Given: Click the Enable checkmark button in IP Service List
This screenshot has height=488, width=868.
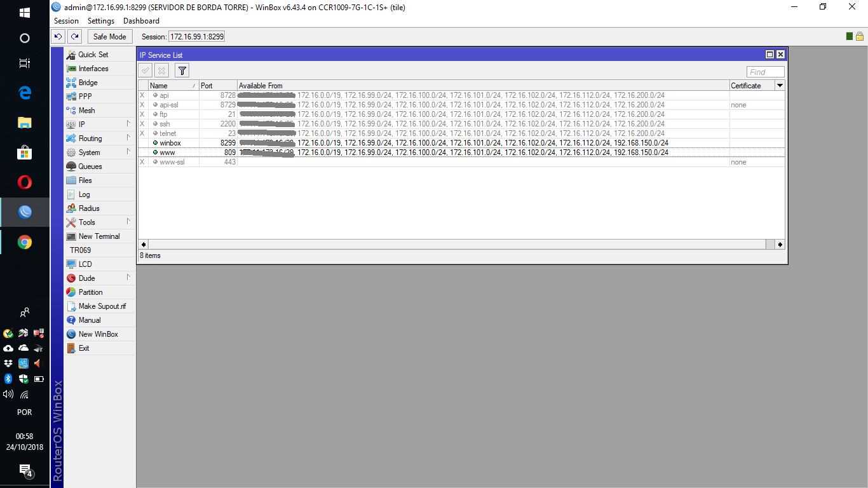Looking at the screenshot, I should click(146, 71).
